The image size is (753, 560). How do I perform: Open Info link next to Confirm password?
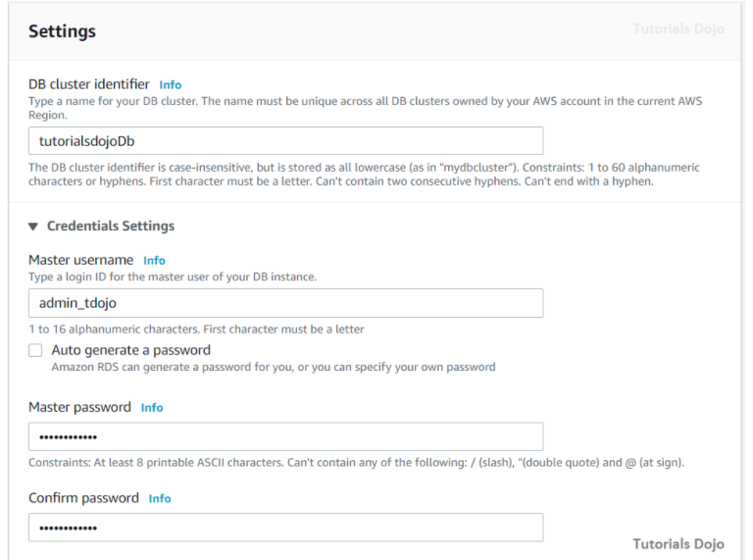tap(160, 499)
